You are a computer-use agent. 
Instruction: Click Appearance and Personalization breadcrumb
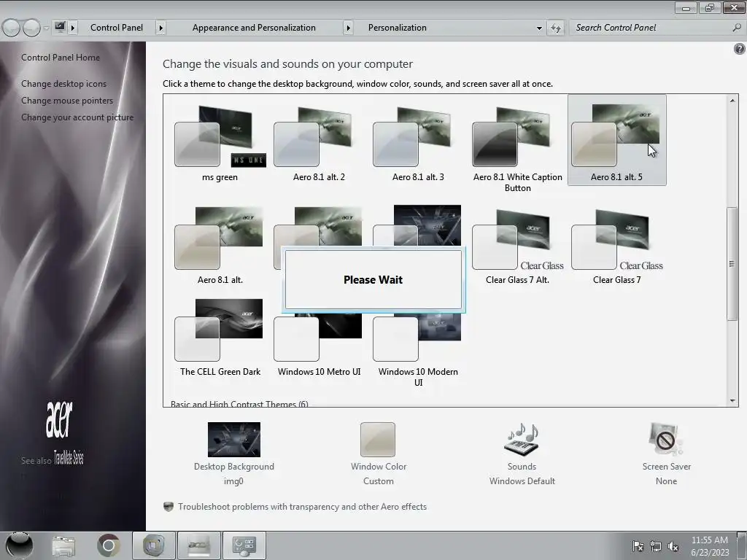tap(254, 28)
